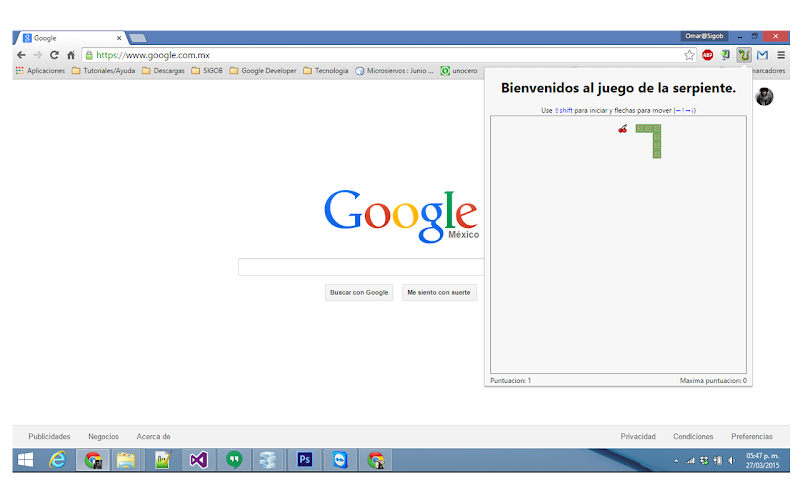Open Visual Studio from the taskbar
Screen dimensions: 800x500
click(x=198, y=460)
